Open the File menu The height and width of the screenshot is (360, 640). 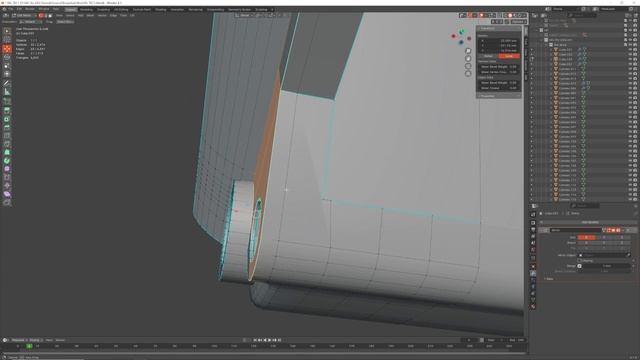click(x=11, y=9)
